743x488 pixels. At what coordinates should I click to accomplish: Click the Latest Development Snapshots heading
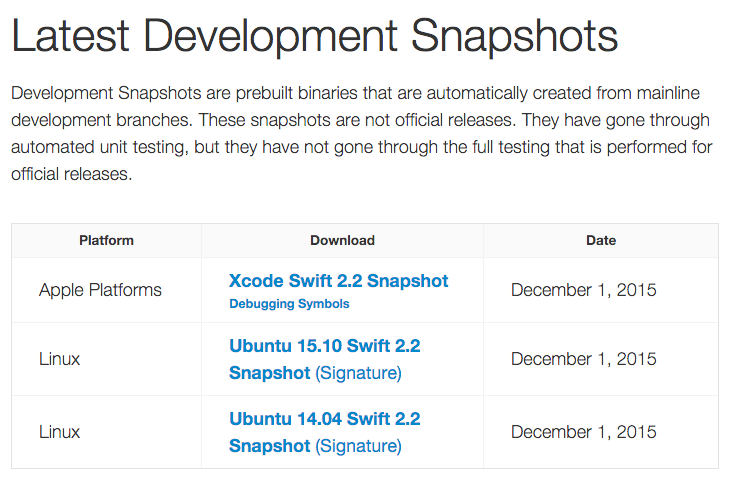314,37
